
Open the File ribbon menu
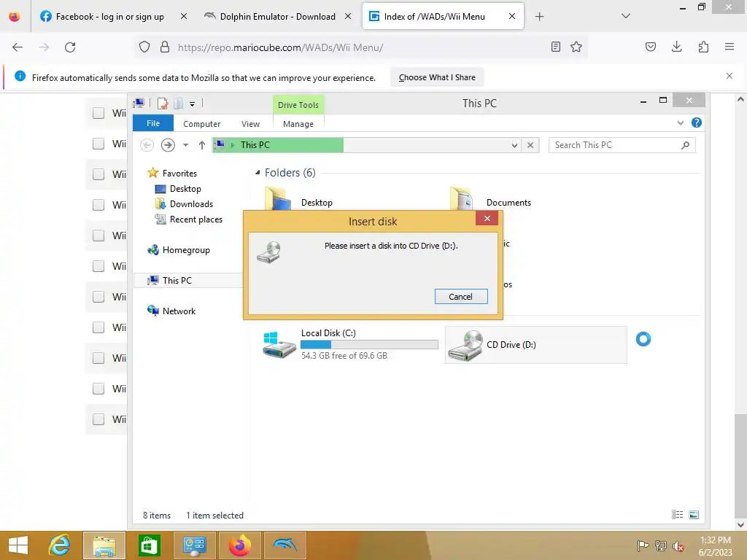tap(153, 123)
